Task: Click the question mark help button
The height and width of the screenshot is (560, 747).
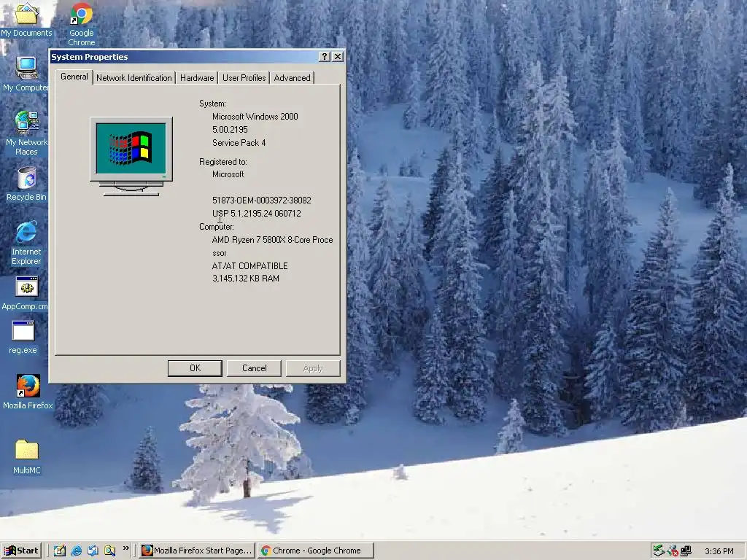Action: point(324,57)
